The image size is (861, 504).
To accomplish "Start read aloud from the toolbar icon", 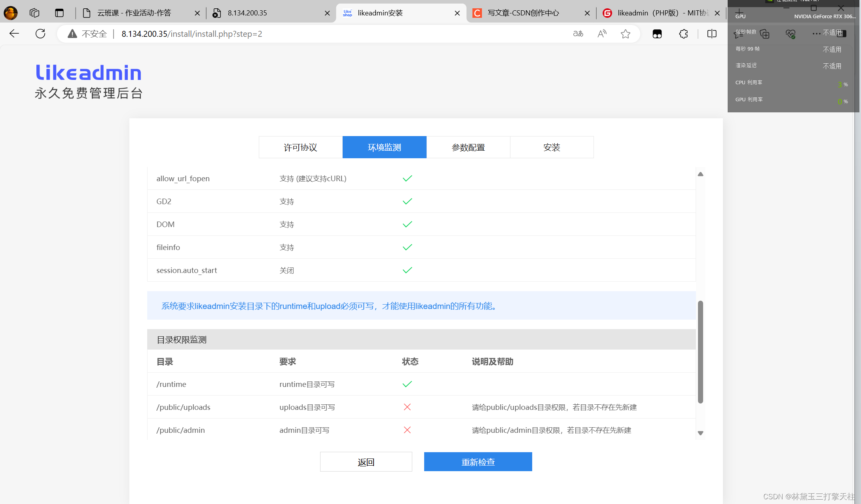I will pyautogui.click(x=601, y=34).
